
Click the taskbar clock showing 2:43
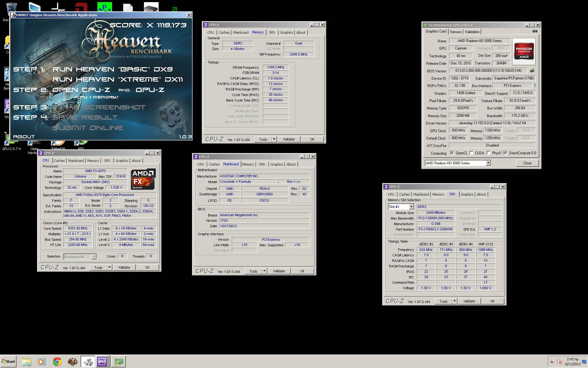(573, 362)
